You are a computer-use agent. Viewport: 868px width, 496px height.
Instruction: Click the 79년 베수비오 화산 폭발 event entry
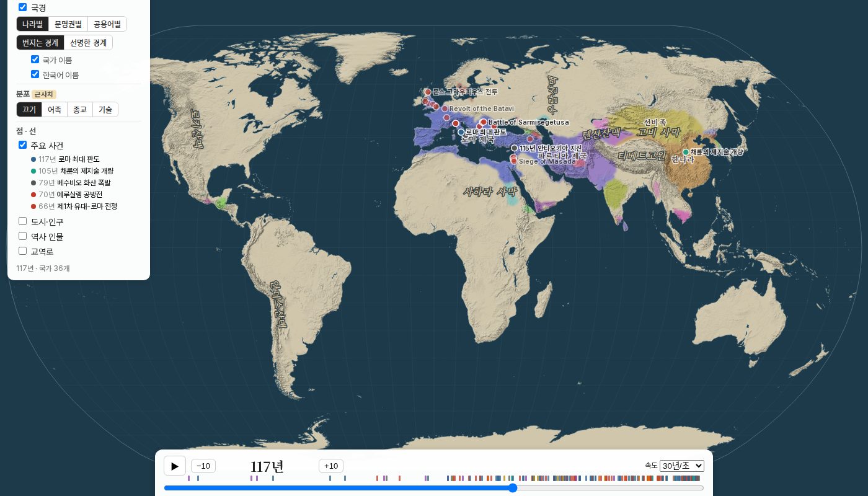(x=70, y=183)
